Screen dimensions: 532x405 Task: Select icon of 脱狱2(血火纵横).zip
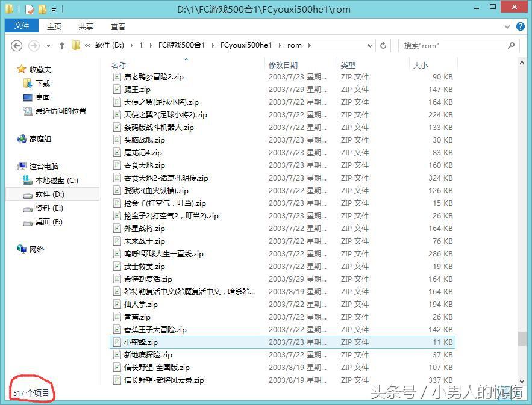coord(117,191)
